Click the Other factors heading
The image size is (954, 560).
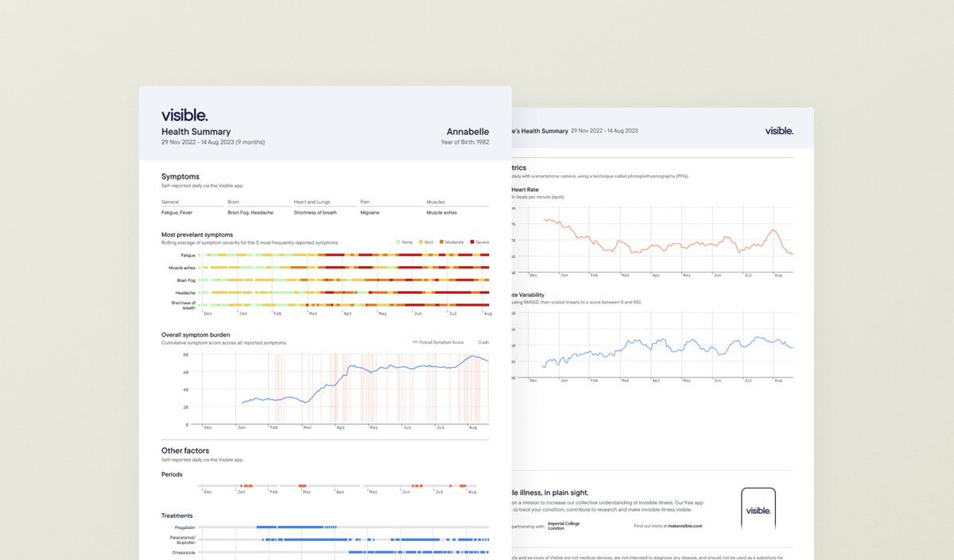tap(185, 450)
